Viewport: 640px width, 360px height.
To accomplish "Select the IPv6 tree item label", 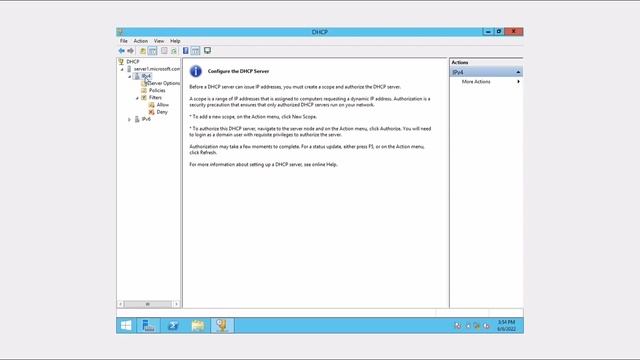I will pos(146,119).
